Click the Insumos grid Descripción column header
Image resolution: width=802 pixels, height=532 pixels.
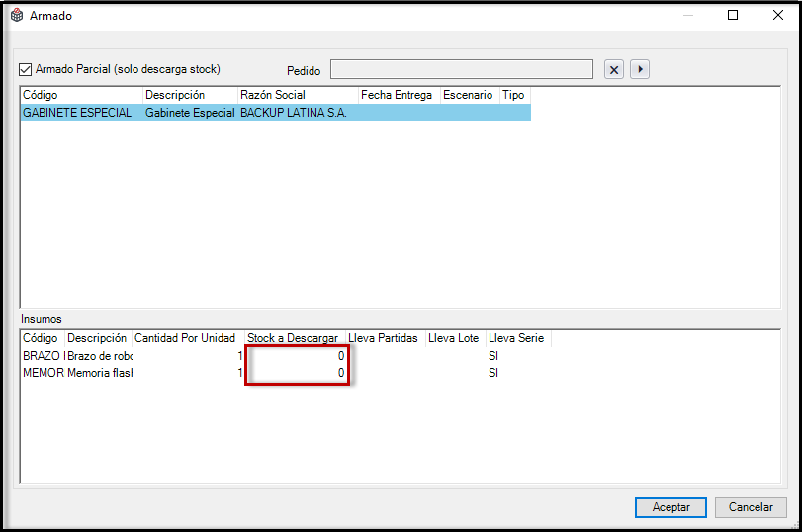click(97, 338)
